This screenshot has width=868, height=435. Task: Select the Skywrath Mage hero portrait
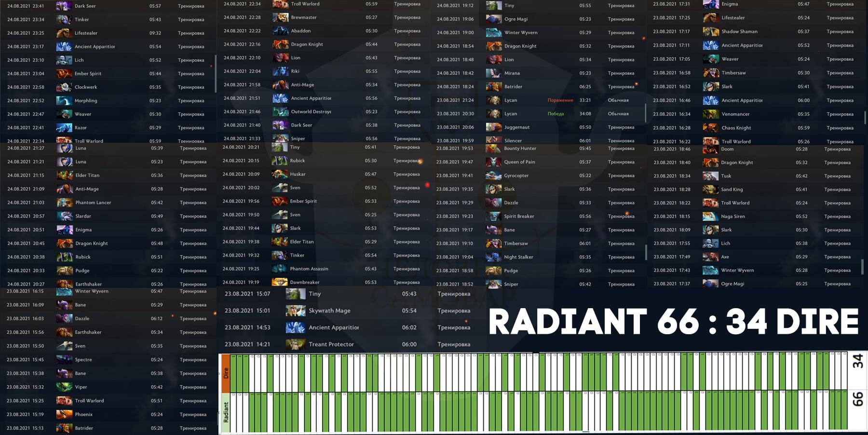(296, 311)
